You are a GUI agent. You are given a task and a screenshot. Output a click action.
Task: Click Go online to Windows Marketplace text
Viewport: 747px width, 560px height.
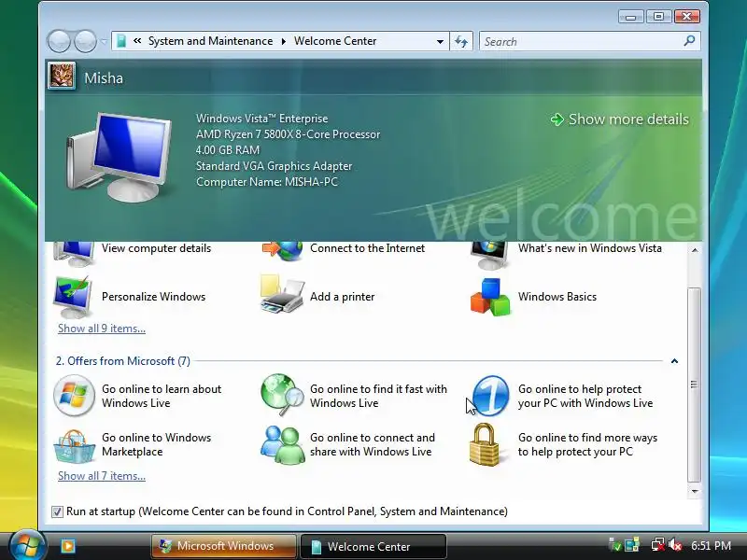click(156, 444)
